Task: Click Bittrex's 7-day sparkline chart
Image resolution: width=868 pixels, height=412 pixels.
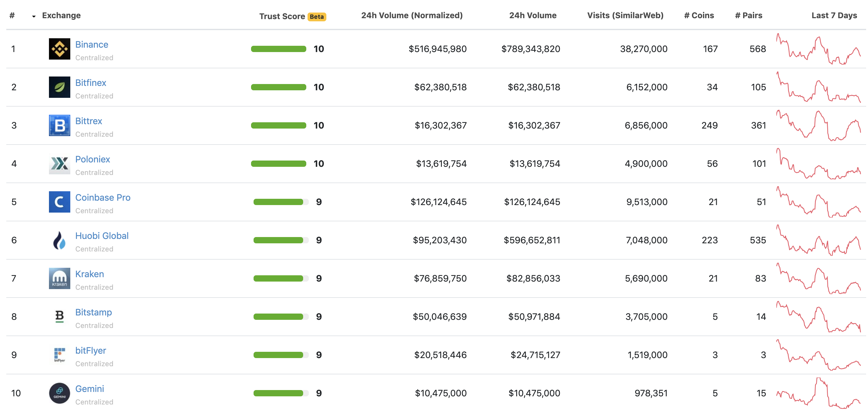Action: point(818,125)
